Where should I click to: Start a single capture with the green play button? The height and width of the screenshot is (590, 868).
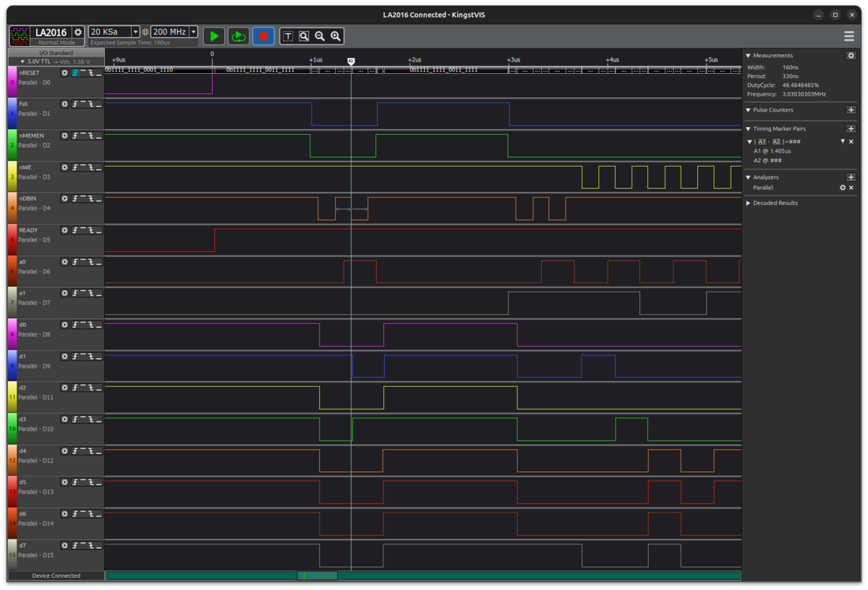tap(213, 35)
